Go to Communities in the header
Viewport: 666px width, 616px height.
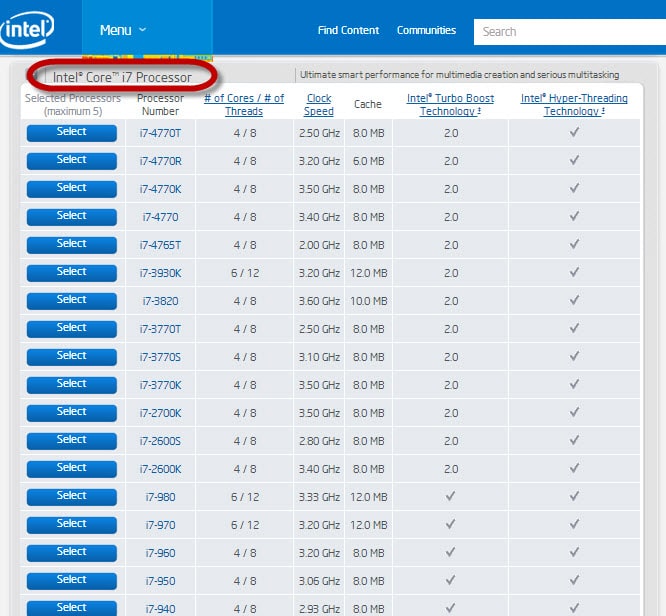(x=426, y=30)
